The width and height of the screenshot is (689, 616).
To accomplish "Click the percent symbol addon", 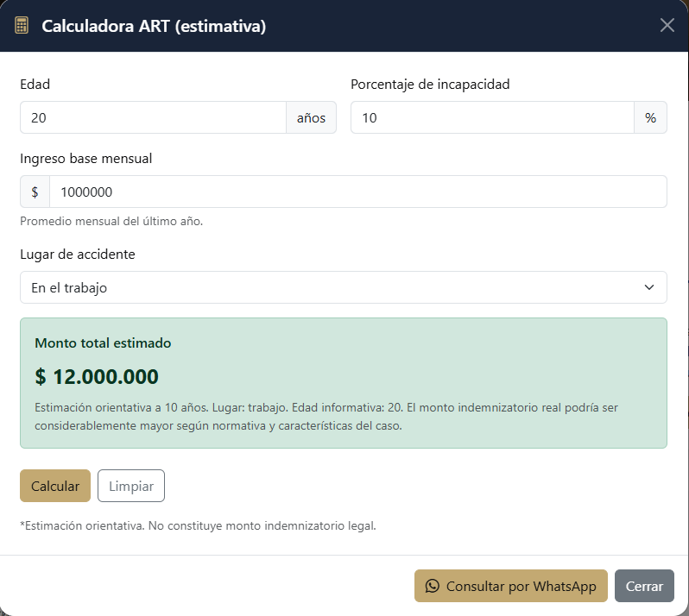I will pos(650,117).
